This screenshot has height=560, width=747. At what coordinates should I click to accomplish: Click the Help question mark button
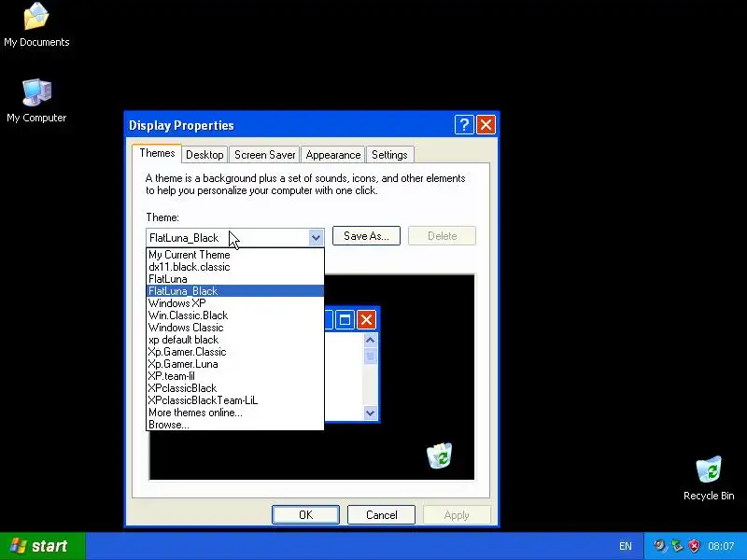point(464,125)
